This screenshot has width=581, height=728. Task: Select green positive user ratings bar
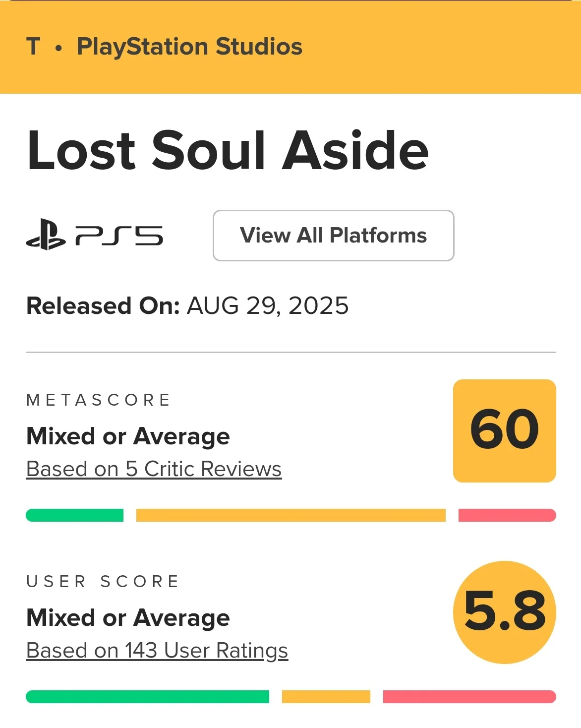(147, 697)
